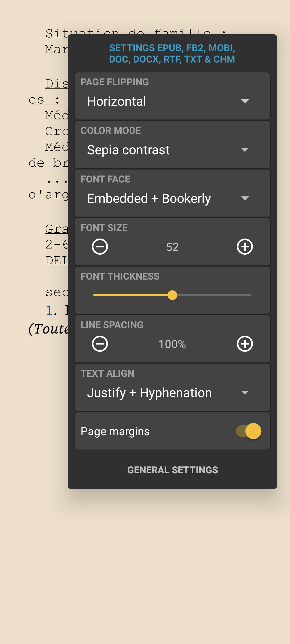Increase line spacing with plus icon

pyautogui.click(x=245, y=344)
